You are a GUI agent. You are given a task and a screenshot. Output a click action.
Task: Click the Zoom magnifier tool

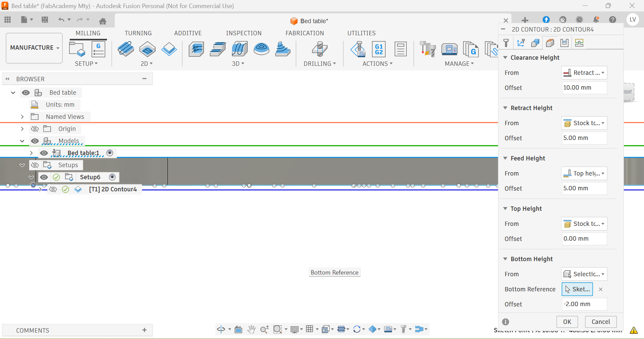point(264,329)
